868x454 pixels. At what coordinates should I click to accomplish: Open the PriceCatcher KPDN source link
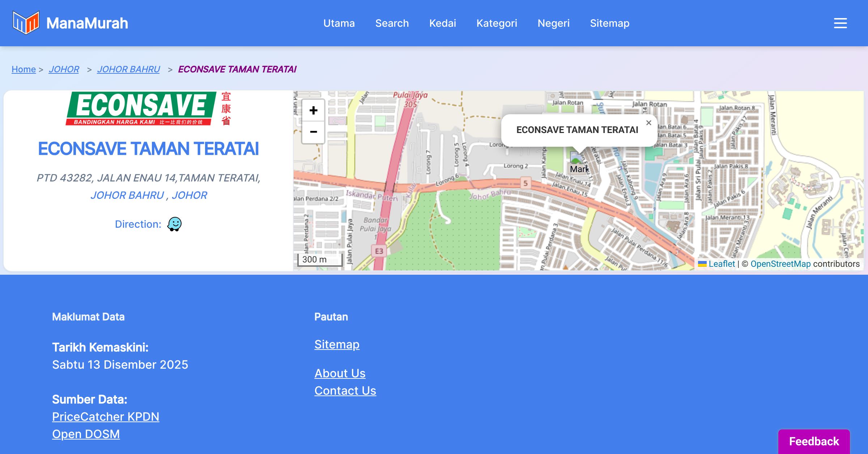tap(106, 417)
